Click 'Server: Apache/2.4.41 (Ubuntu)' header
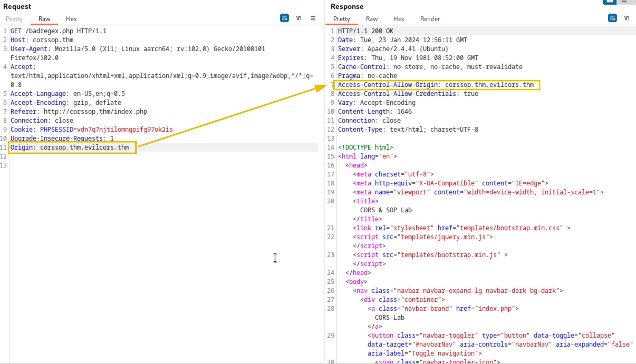636x364 pixels. pyautogui.click(x=393, y=49)
